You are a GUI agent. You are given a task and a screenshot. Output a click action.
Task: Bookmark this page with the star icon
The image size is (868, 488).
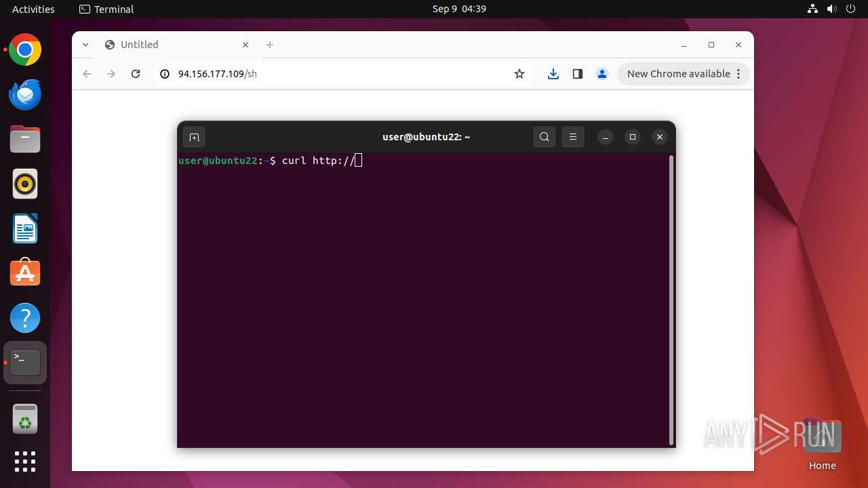coord(519,74)
